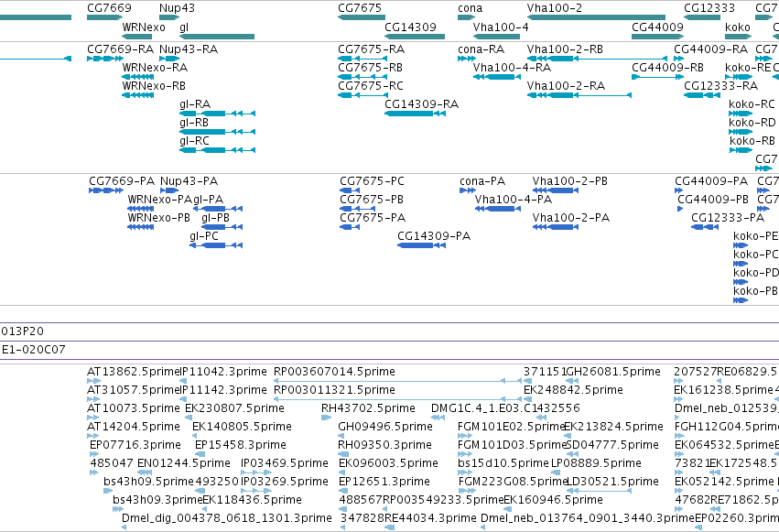779x532 pixels.
Task: Open the gl-RB transcript label
Action: coord(194,123)
